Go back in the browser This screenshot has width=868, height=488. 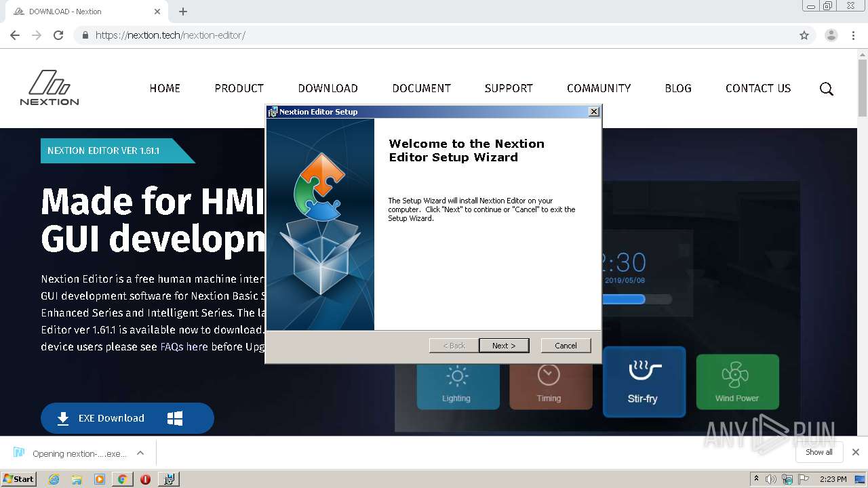coord(15,35)
